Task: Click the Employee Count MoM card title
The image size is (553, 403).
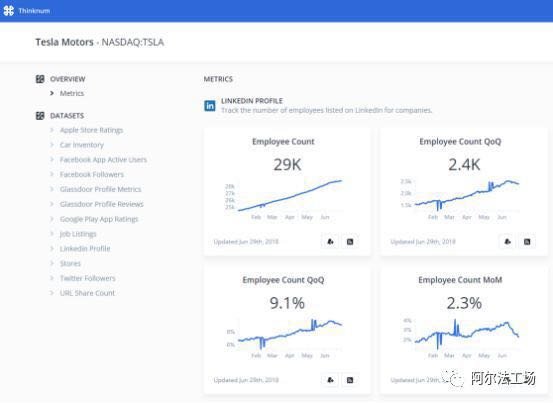Action: [460, 280]
